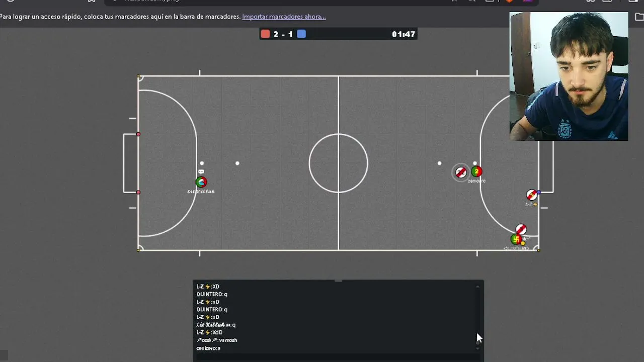Viewport: 644px width, 362px height.
Task: Select the haloed red-striped player disc
Action: click(461, 173)
